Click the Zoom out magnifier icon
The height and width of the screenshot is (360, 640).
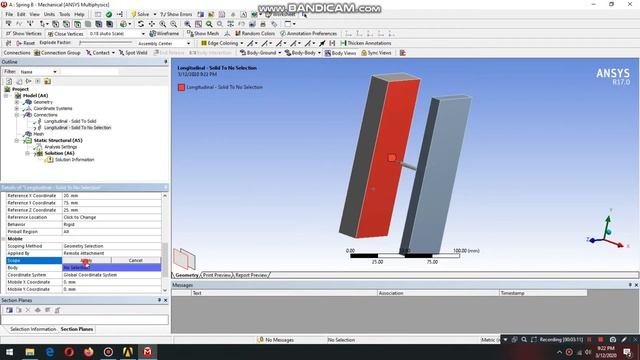[173, 24]
